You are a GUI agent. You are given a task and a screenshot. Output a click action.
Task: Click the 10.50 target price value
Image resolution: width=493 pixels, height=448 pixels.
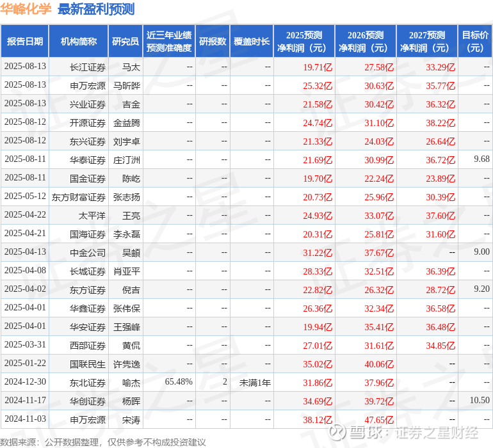click(480, 400)
